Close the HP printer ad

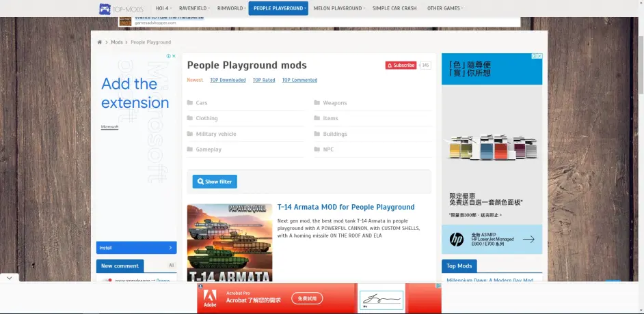click(x=539, y=56)
